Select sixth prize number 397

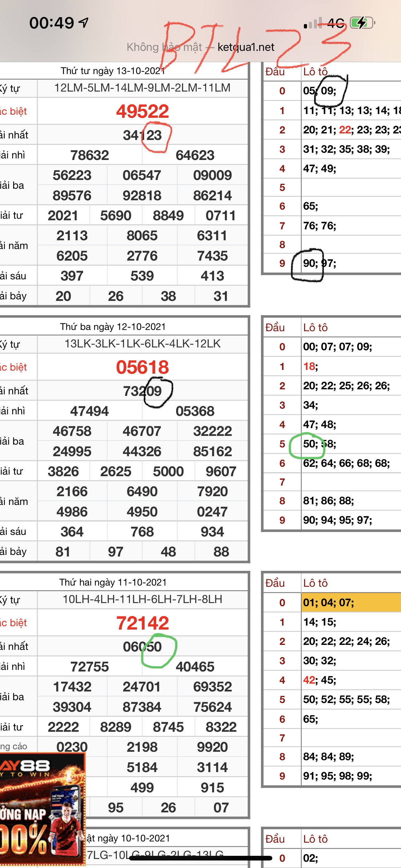point(72,276)
